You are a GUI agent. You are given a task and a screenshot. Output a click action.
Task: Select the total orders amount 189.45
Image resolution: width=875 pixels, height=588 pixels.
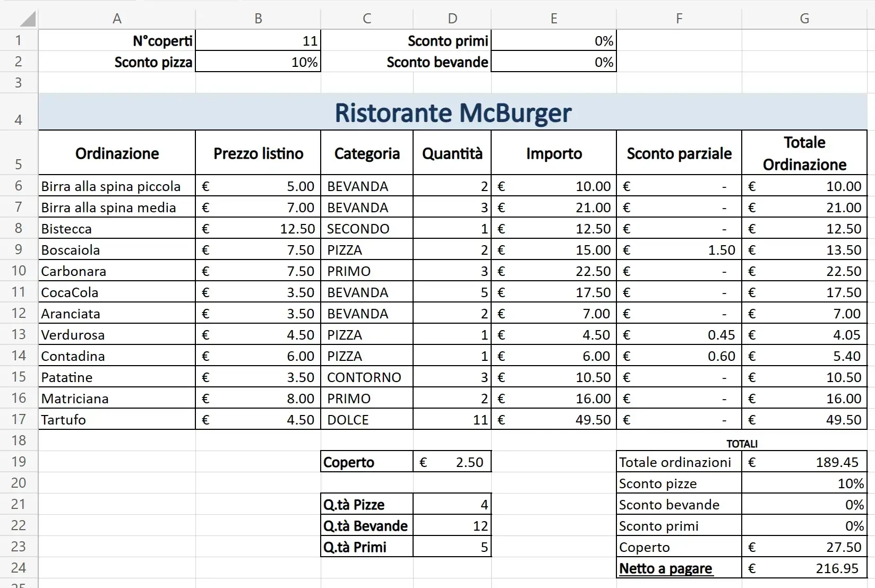click(804, 461)
